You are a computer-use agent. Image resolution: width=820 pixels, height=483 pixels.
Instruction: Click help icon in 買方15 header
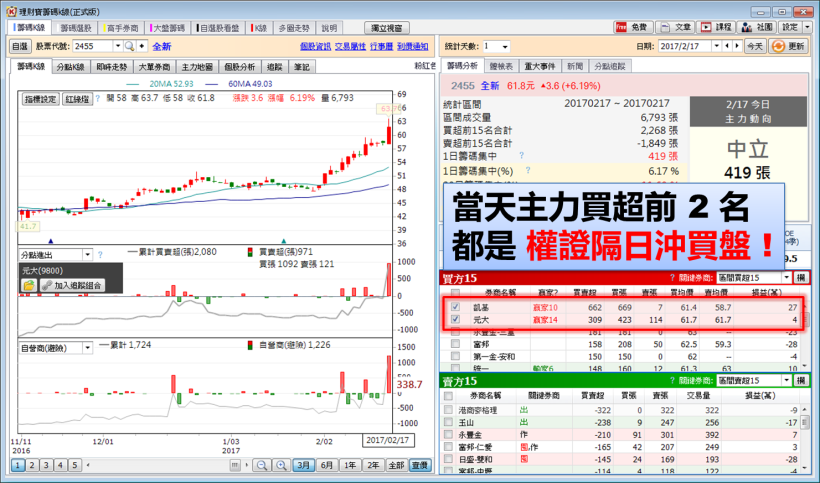[x=673, y=278]
